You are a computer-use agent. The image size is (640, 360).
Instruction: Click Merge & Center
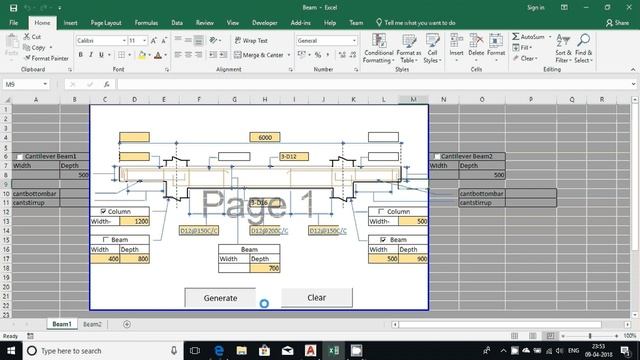pos(259,55)
